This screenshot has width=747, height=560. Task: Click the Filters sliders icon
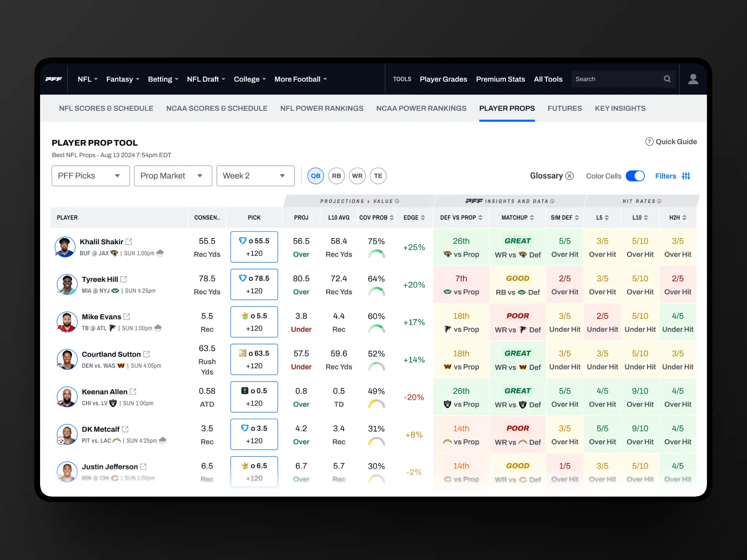click(686, 176)
